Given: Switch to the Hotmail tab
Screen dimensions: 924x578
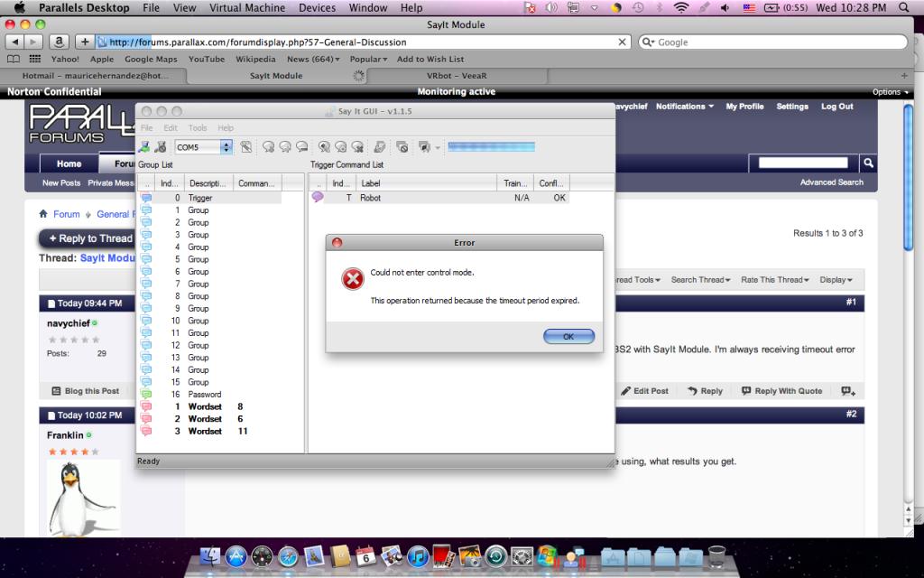Looking at the screenshot, I should click(94, 76).
